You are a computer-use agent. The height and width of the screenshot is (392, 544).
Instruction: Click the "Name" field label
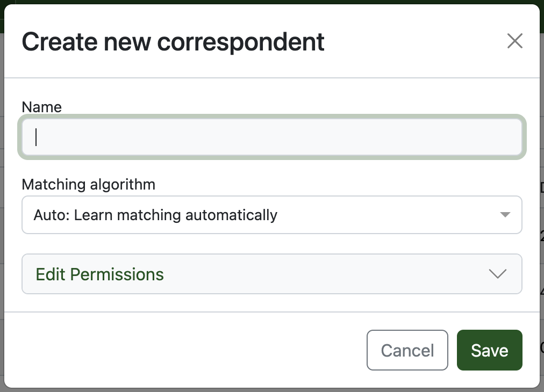[42, 107]
